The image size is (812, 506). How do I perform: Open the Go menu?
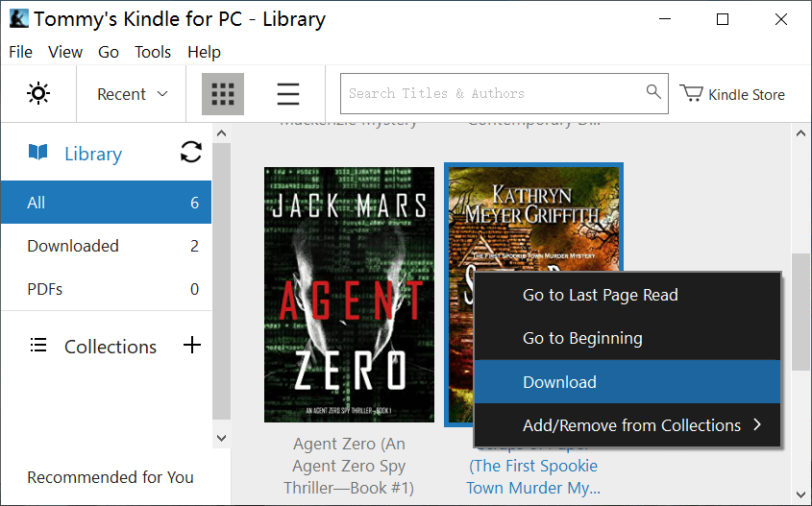[109, 52]
